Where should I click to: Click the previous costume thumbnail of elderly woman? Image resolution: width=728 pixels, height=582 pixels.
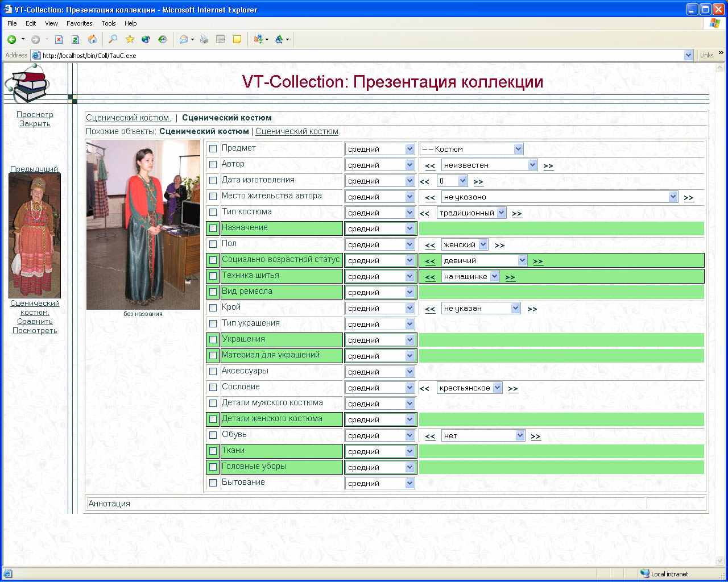tap(35, 236)
